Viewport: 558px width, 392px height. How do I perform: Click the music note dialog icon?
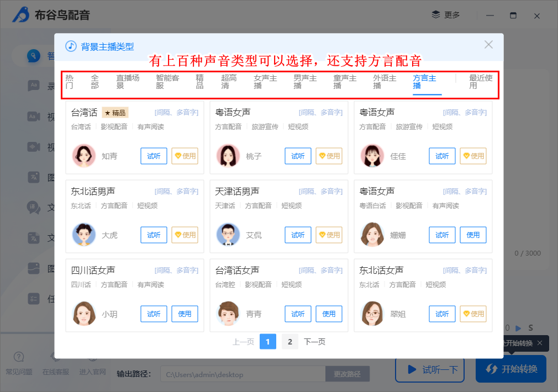[71, 46]
